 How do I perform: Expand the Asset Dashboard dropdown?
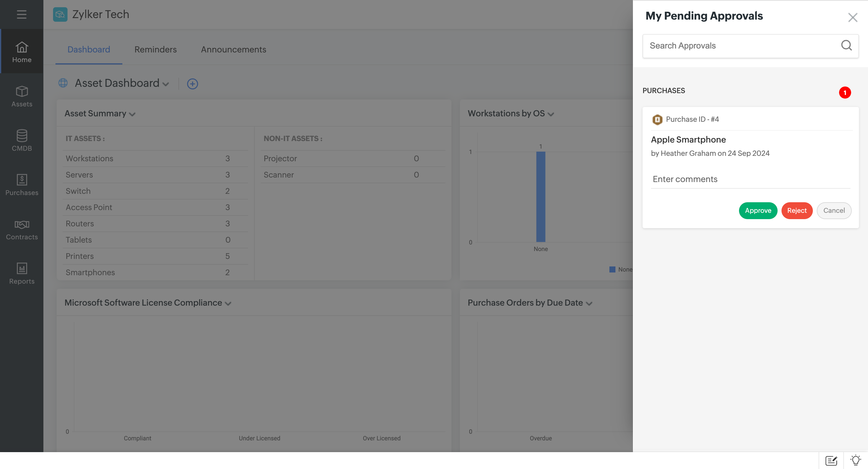tap(165, 84)
